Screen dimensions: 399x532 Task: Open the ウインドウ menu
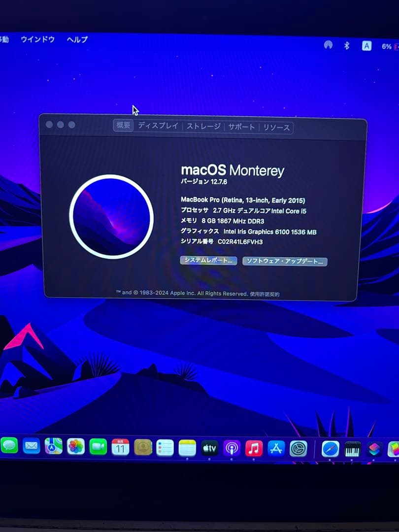(37, 39)
